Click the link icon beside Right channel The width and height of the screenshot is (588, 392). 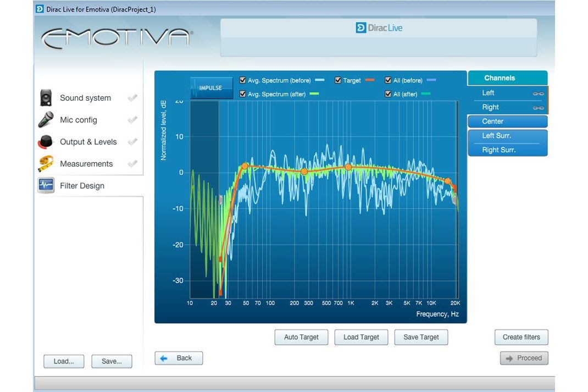pyautogui.click(x=538, y=108)
